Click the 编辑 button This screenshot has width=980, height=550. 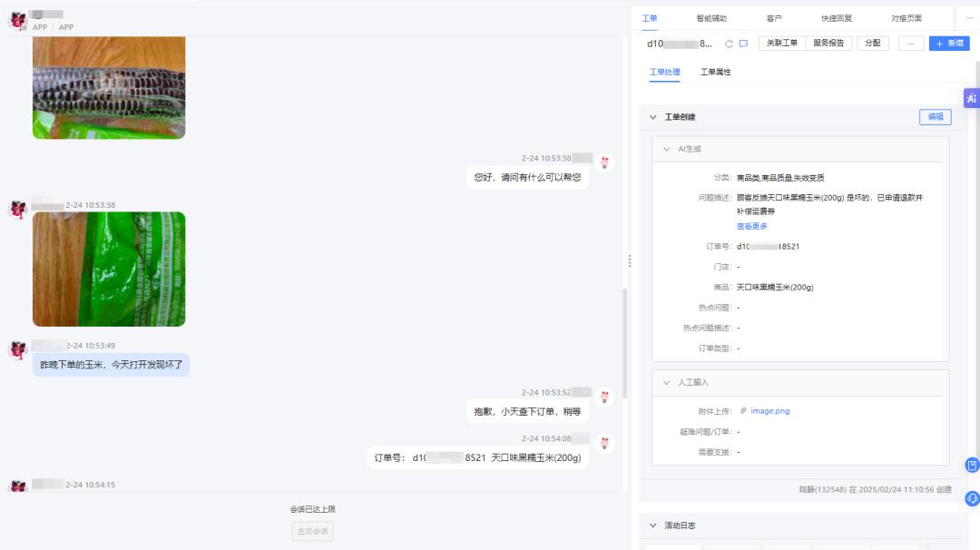click(x=935, y=117)
